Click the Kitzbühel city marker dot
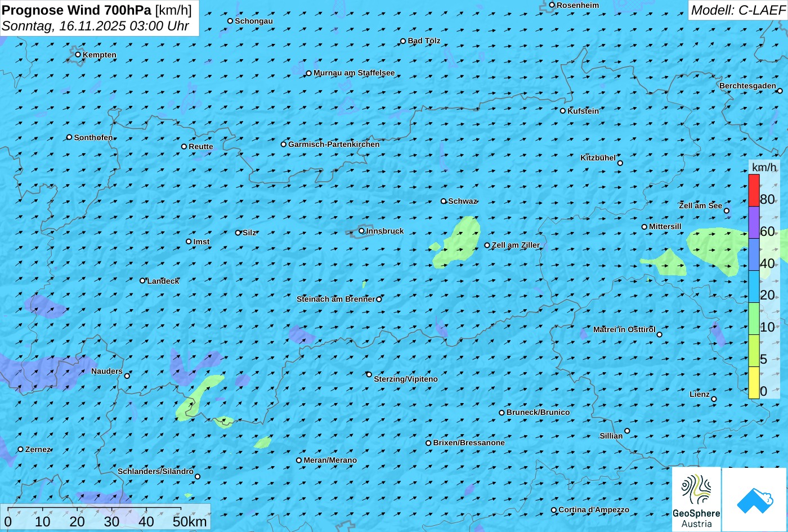 [x=620, y=163]
